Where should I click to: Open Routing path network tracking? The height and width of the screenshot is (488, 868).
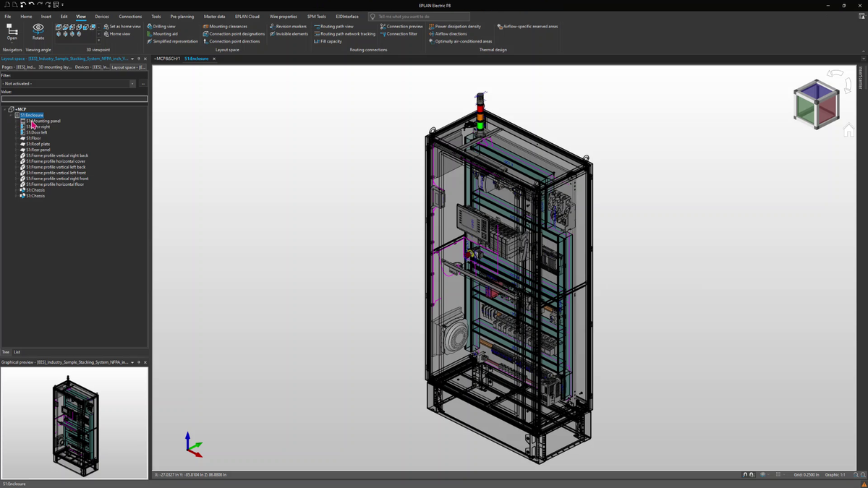coord(348,33)
